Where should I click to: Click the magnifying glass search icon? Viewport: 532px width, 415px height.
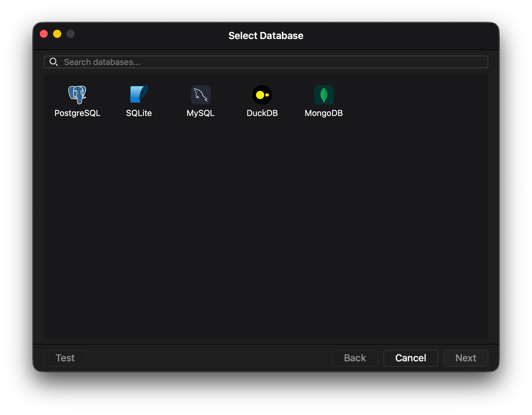54,62
